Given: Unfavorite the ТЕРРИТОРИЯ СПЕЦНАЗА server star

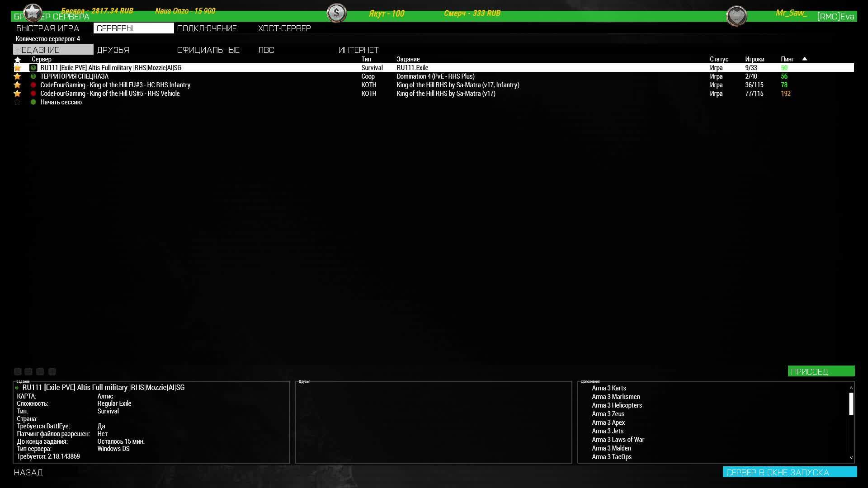Looking at the screenshot, I should (x=18, y=76).
